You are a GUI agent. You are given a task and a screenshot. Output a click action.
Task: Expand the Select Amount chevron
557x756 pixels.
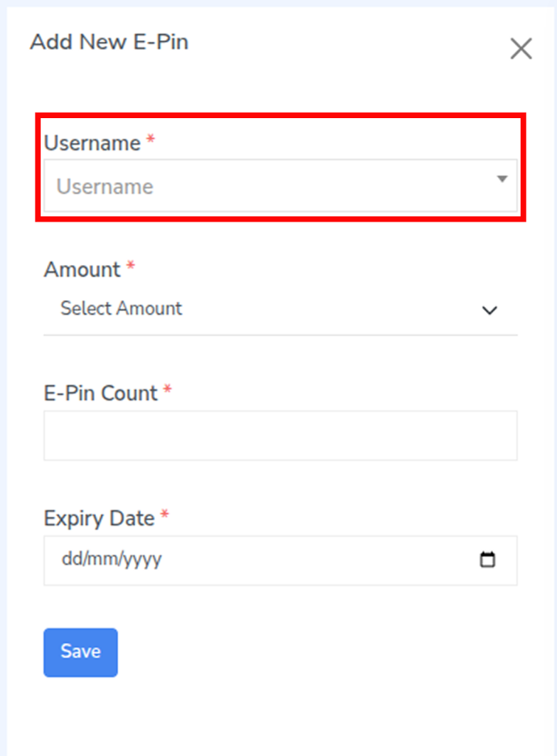[x=490, y=310]
